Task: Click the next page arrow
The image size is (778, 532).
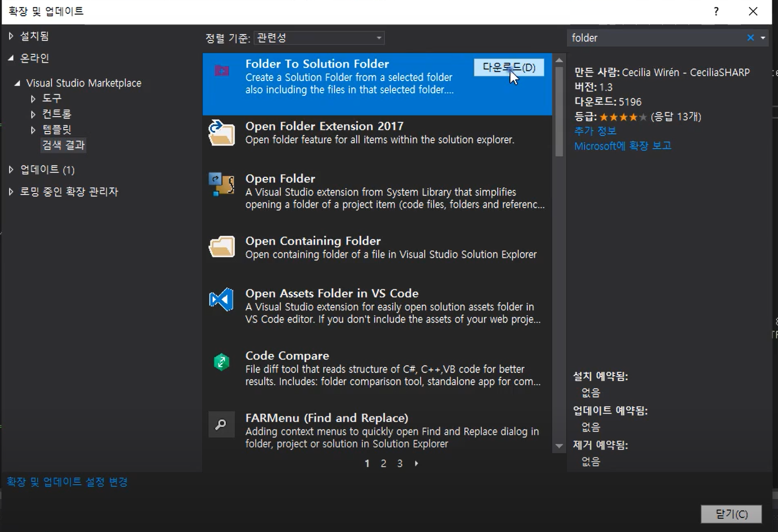Action: pyautogui.click(x=416, y=464)
